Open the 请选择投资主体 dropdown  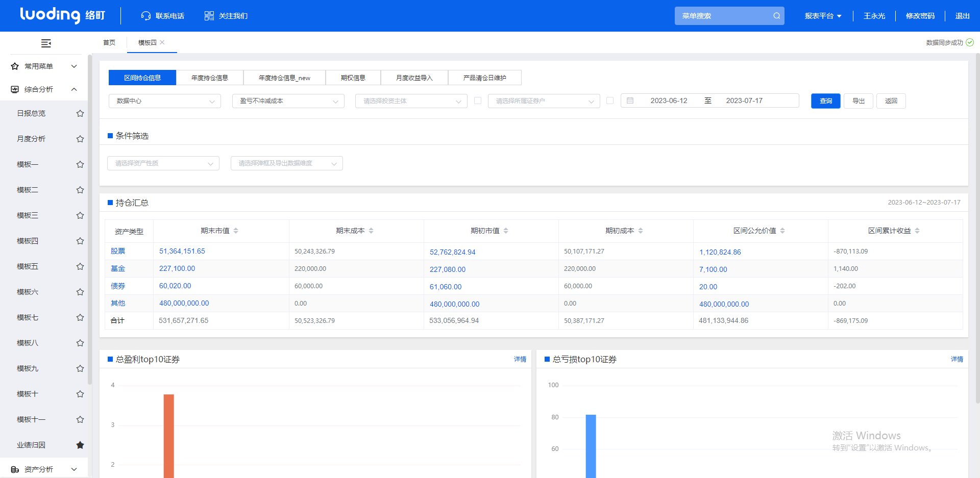pos(411,101)
